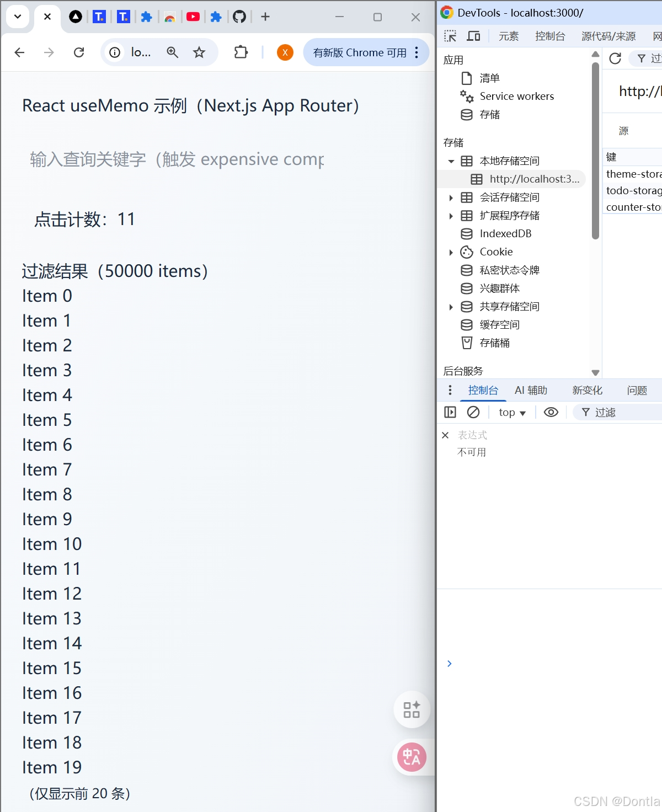This screenshot has height=812, width=662.
Task: Select the drawer 控制台 tab
Action: [x=483, y=391]
